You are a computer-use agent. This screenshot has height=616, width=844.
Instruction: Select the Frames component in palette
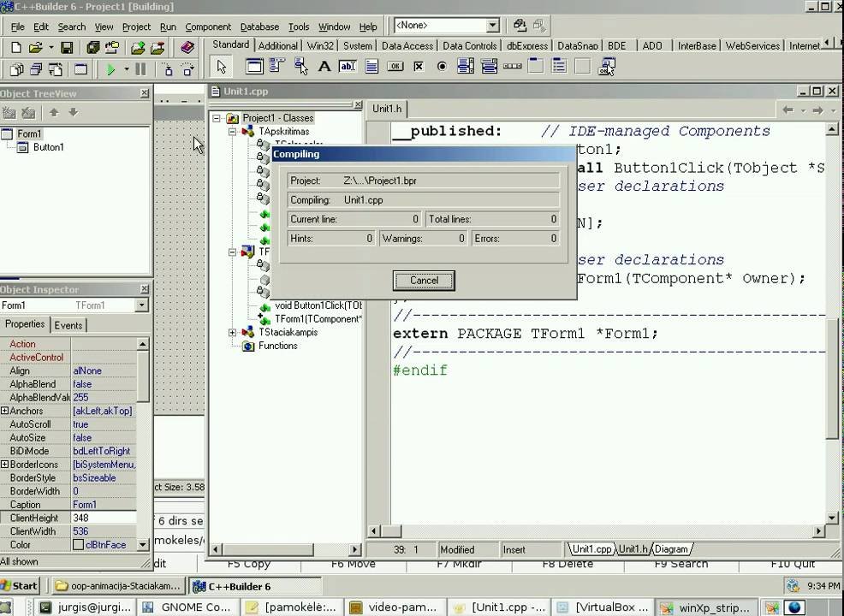pyautogui.click(x=254, y=67)
